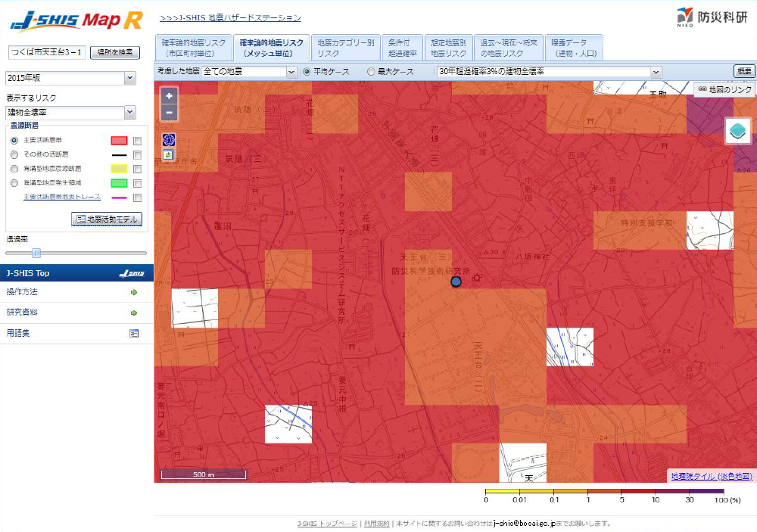Select the 最大ケース radio button
The image size is (757, 532).
(x=371, y=71)
